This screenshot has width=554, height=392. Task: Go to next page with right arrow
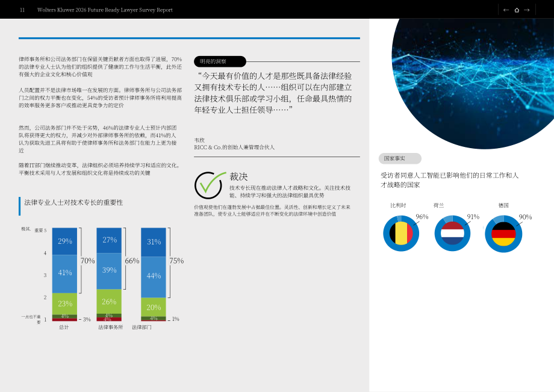click(x=527, y=10)
